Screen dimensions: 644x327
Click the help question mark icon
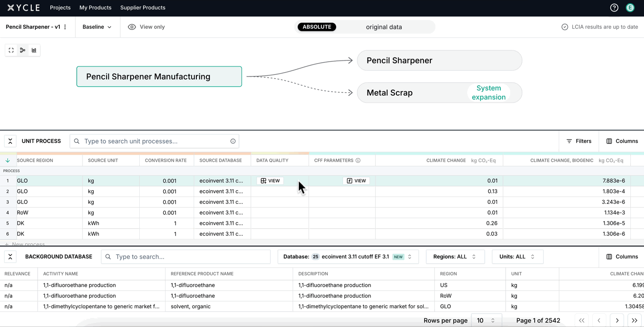pos(614,8)
